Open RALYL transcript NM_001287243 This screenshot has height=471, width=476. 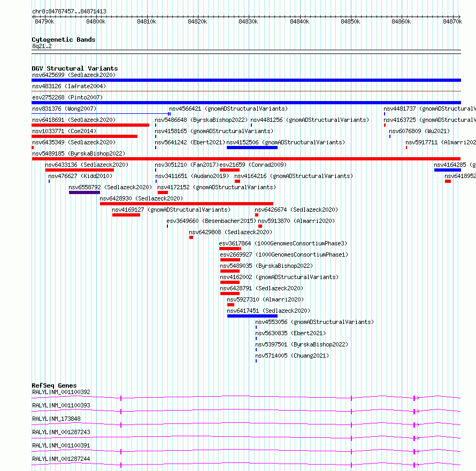click(x=61, y=432)
